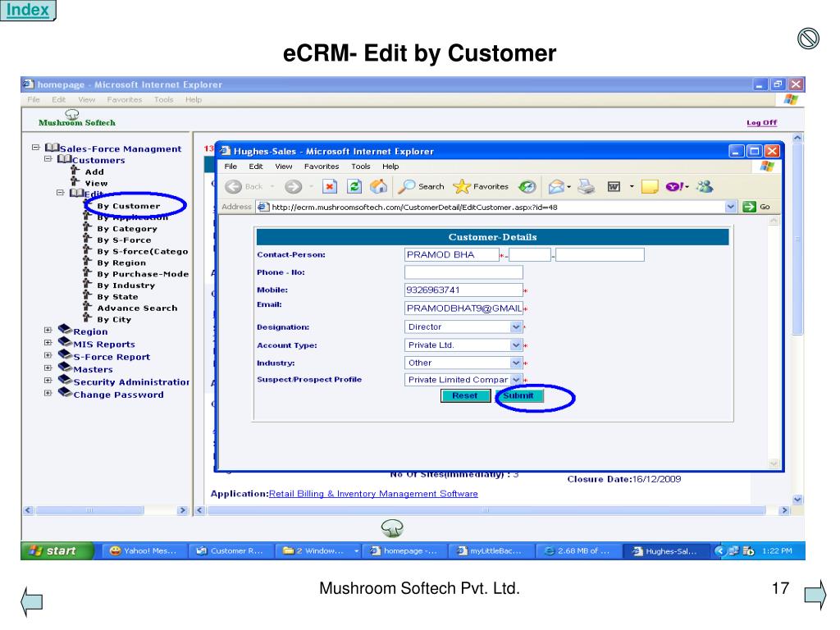The height and width of the screenshot is (630, 840).
Task: Open Suspect/Prospect Profile dropdown
Action: tap(515, 379)
